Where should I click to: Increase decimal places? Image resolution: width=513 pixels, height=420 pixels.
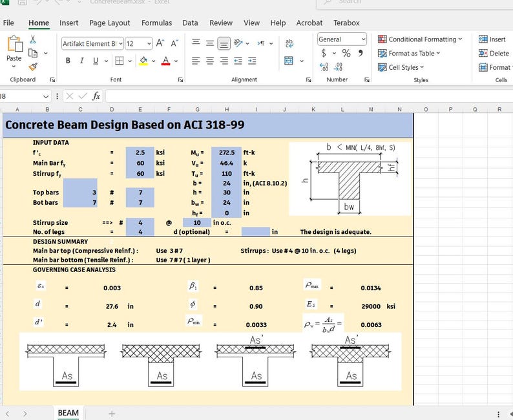point(324,67)
